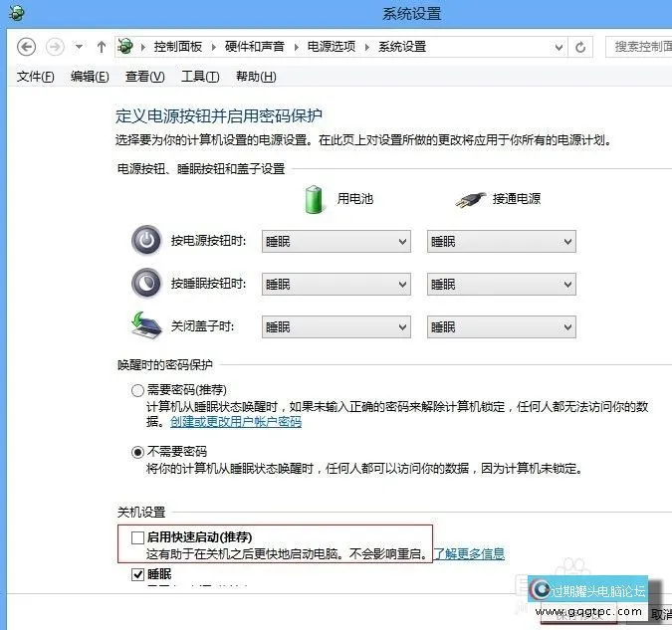Viewport: 672px width, 630px height.
Task: Uncheck the 睡眠 checkbox
Action: pos(137,574)
